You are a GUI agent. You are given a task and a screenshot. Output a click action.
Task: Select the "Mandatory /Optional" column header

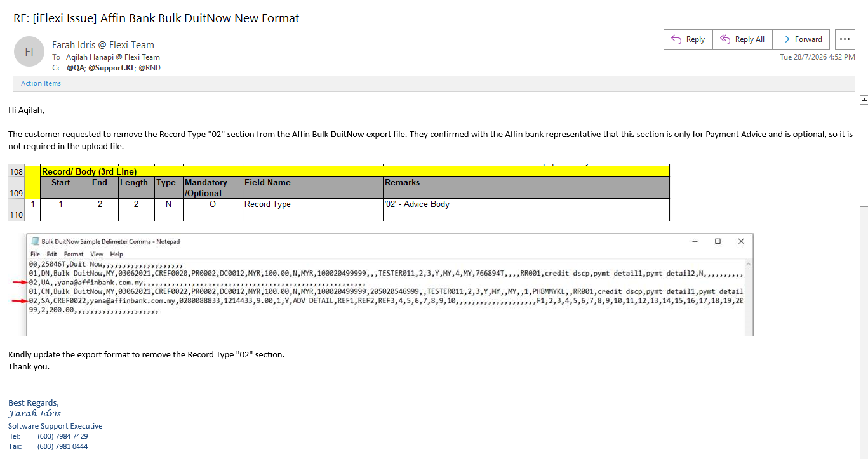(213, 188)
